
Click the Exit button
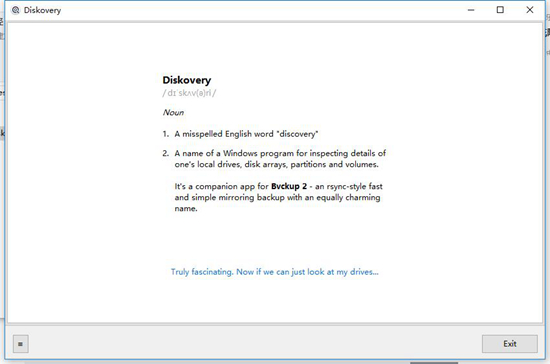coord(509,344)
